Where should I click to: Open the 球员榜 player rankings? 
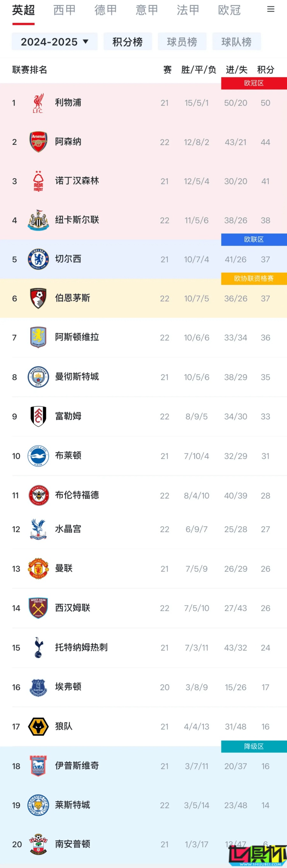point(182,42)
